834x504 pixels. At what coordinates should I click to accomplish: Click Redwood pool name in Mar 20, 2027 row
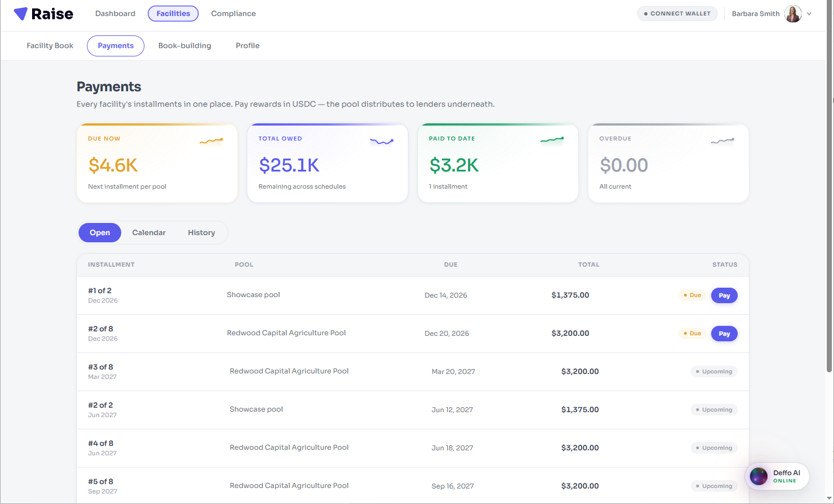coord(289,371)
